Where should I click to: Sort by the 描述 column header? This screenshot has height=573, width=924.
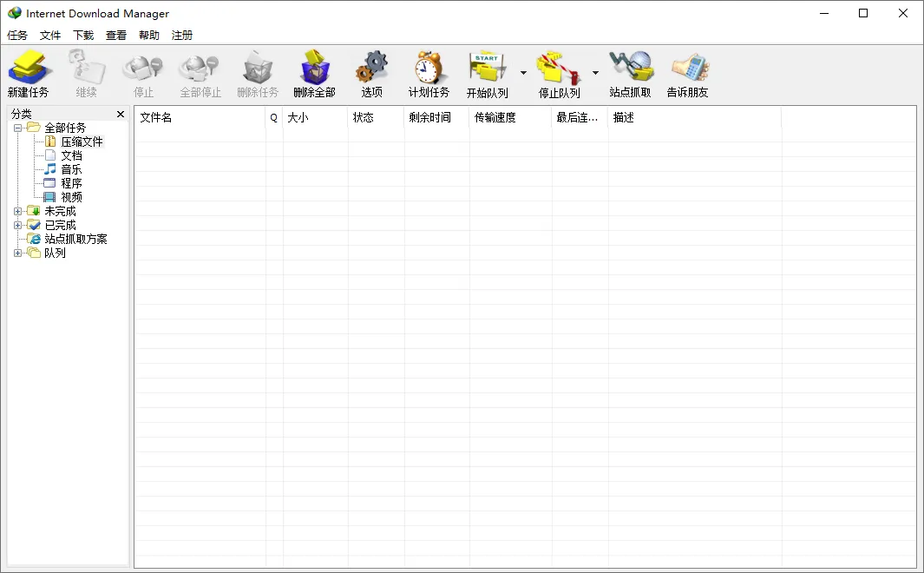[x=695, y=117]
